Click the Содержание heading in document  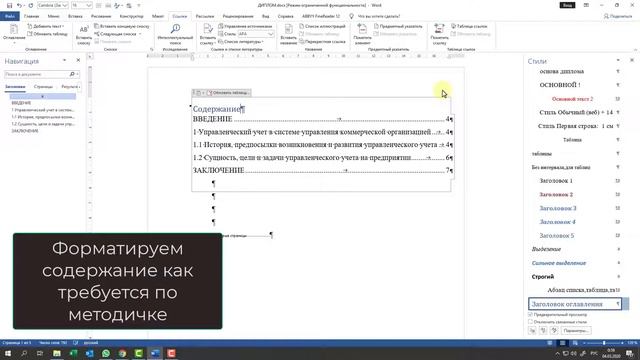point(216,109)
